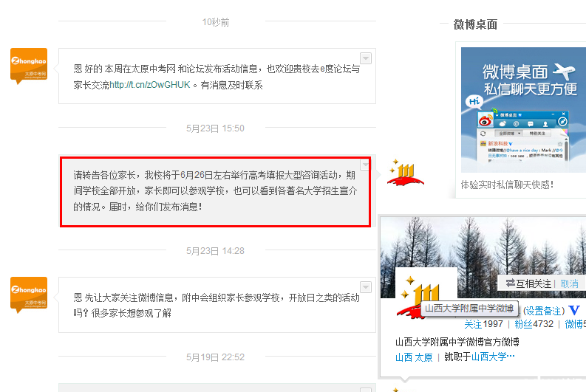This screenshot has height=392, width=586.
Task: Click the airplane icon in 微博桌面 banner
Action: (564, 71)
